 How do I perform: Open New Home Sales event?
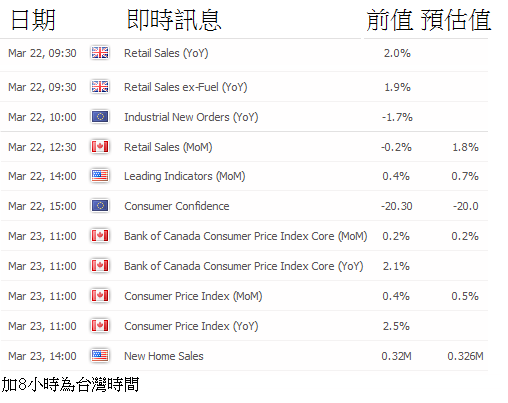[164, 356]
